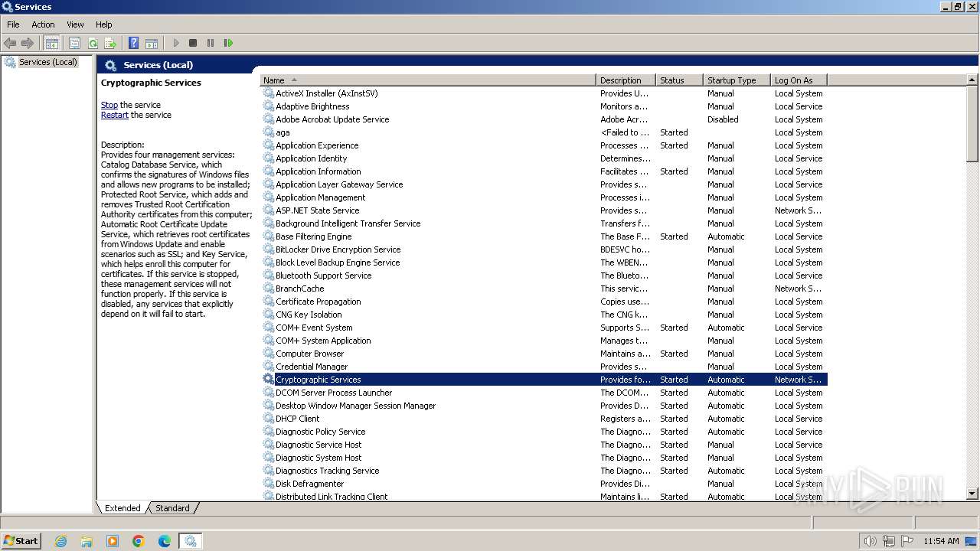Open Properties via toolbar icon
The image size is (980, 551).
click(74, 43)
